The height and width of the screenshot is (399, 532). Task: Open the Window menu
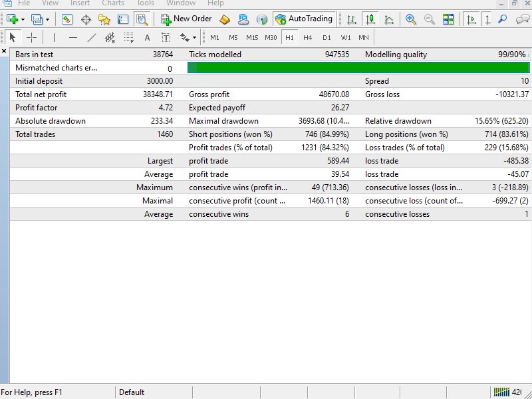click(181, 3)
